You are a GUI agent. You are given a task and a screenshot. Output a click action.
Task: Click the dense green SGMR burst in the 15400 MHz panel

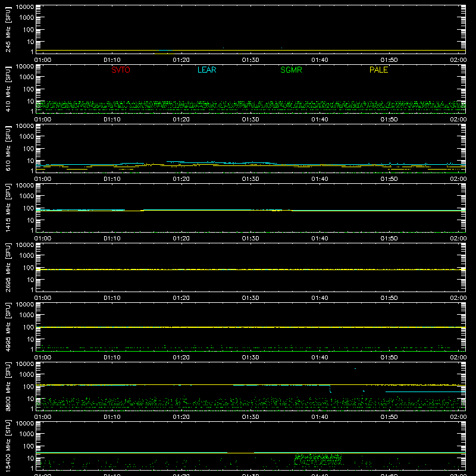click(x=318, y=459)
